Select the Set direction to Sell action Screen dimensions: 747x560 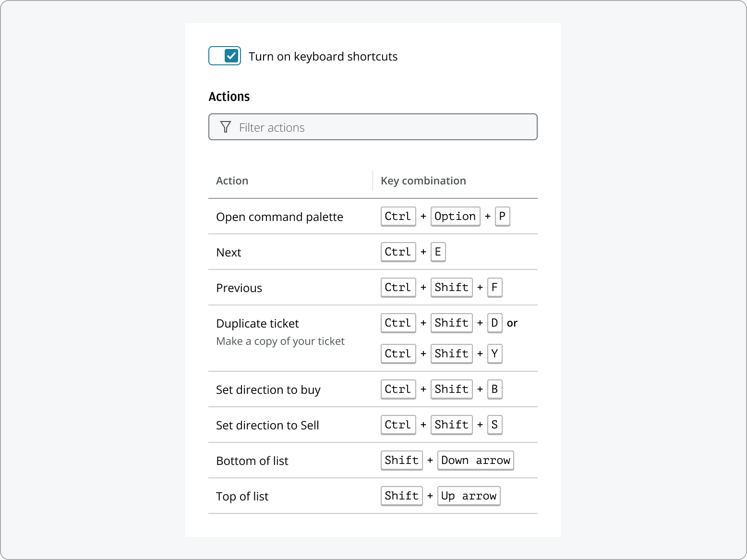click(x=267, y=425)
